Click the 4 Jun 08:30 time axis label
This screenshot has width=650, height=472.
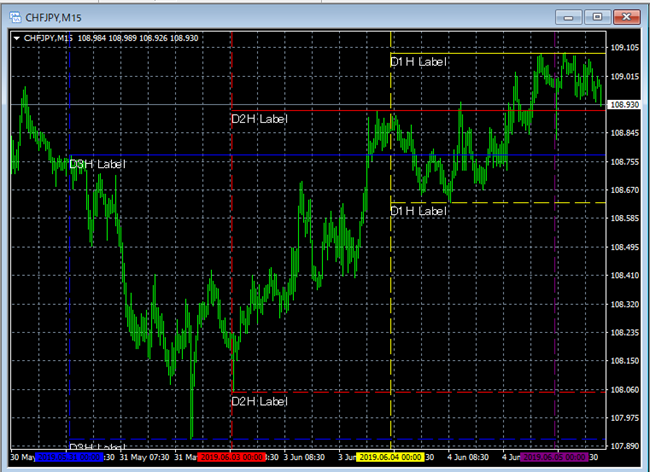468,457
